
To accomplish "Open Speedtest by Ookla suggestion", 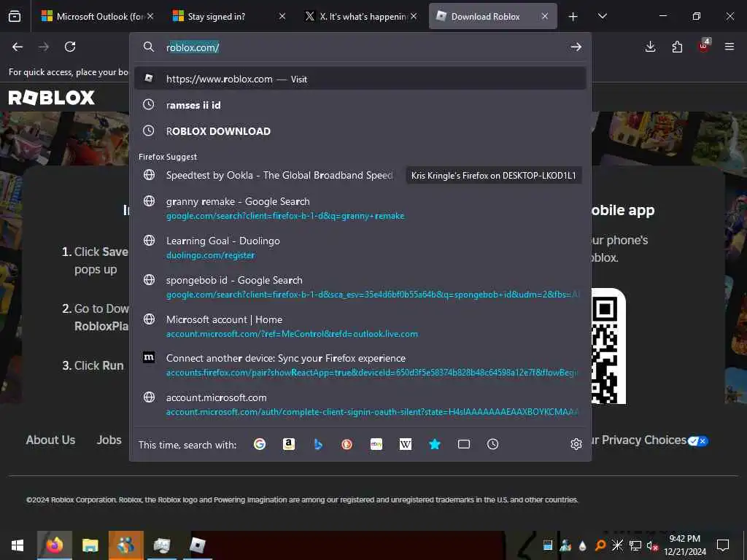I will pos(360,175).
